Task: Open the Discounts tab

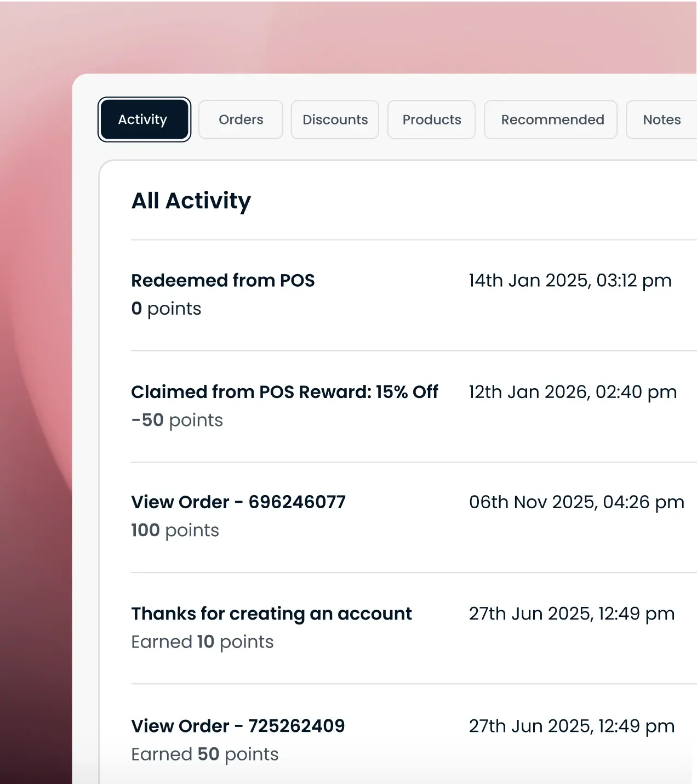Action: pyautogui.click(x=335, y=120)
